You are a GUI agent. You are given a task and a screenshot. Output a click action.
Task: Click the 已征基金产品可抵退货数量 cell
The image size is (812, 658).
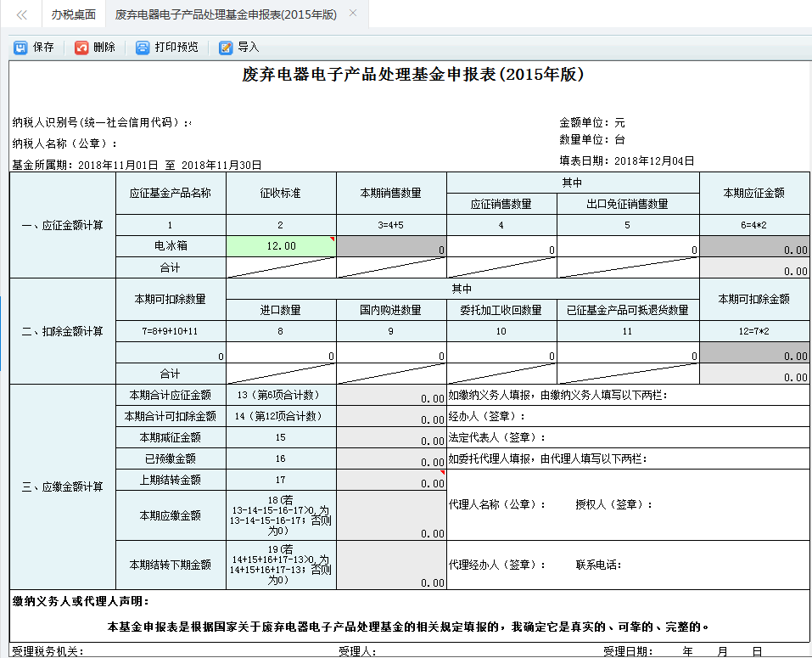[627, 351]
